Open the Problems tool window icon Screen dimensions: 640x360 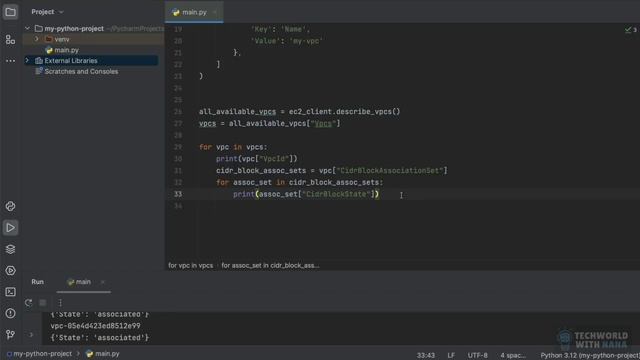(10, 313)
